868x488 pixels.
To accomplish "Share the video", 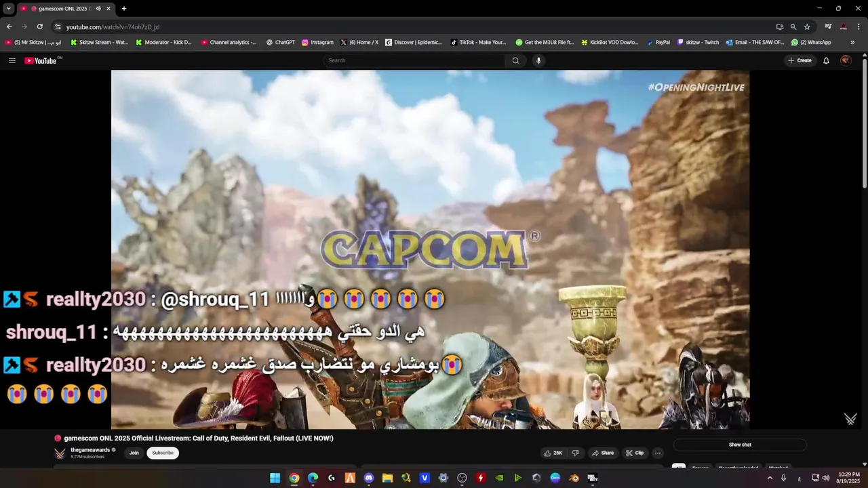I will (602, 453).
